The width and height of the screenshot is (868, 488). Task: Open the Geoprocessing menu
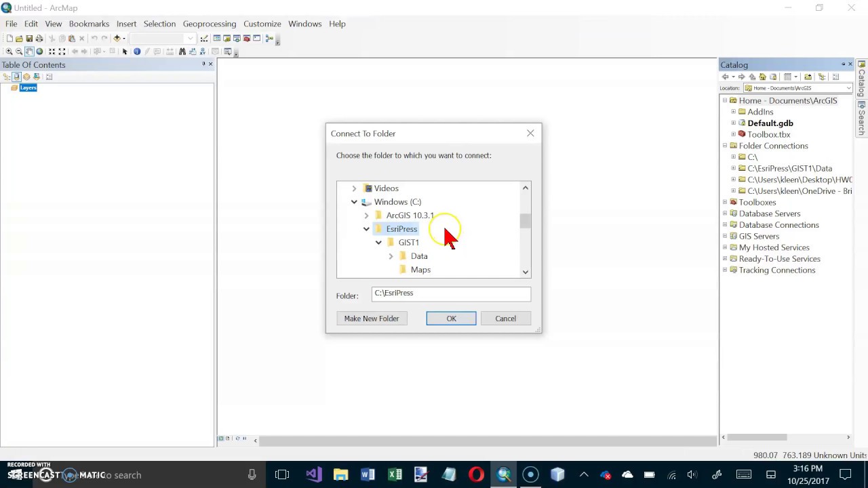click(x=210, y=24)
